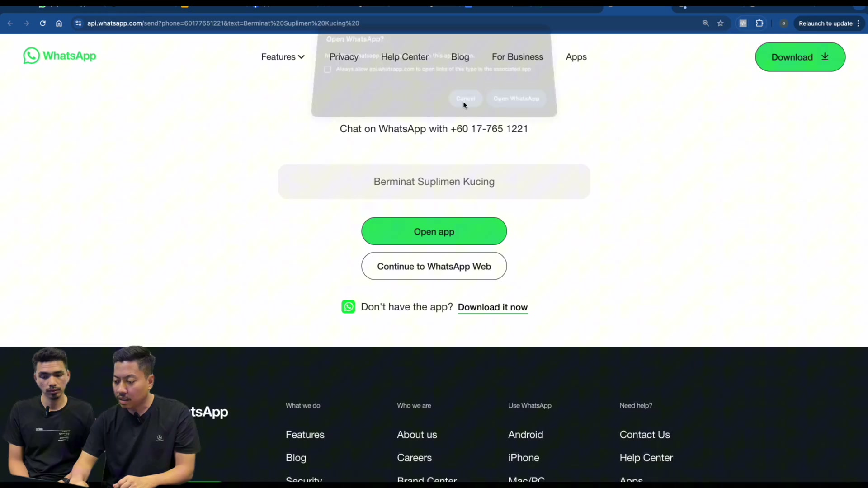Reload the page with the refresh icon

point(42,23)
